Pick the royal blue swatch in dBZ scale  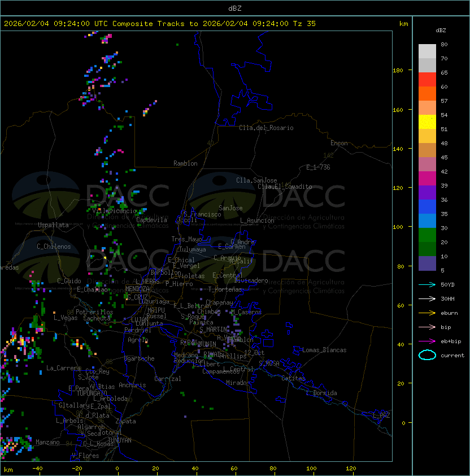point(427,206)
